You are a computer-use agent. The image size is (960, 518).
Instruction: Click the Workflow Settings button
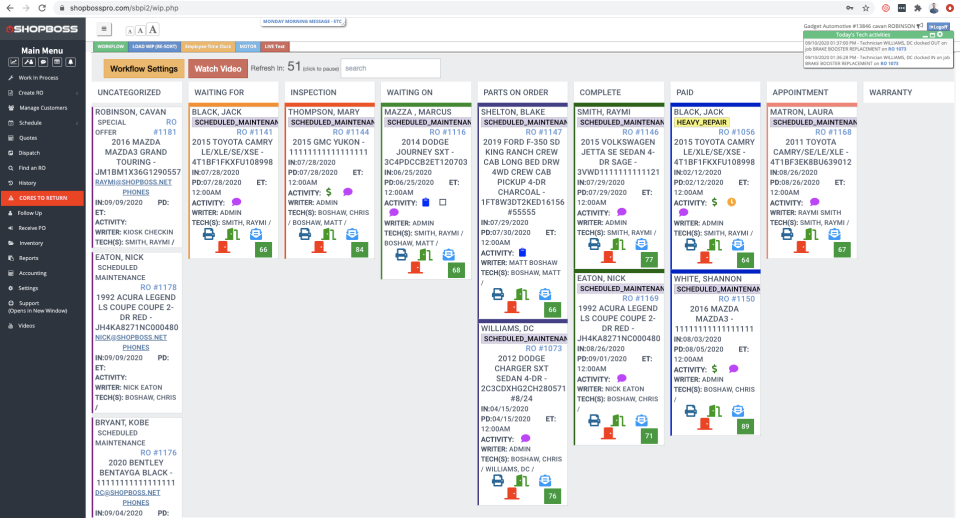click(x=144, y=69)
